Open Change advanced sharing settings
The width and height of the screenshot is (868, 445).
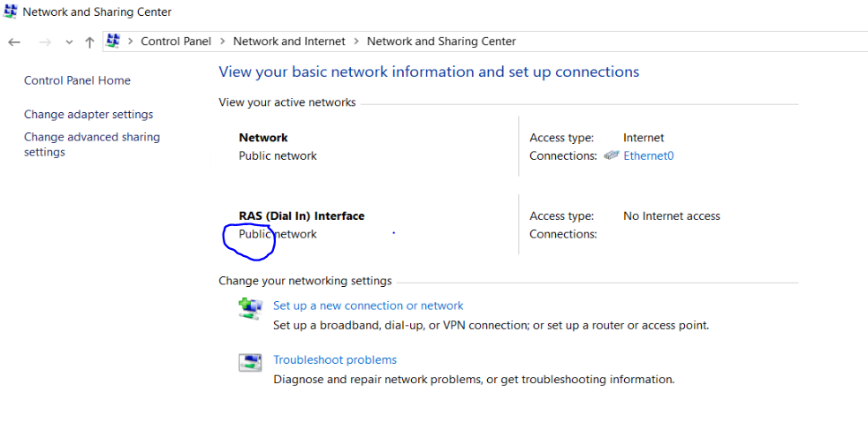(x=92, y=144)
